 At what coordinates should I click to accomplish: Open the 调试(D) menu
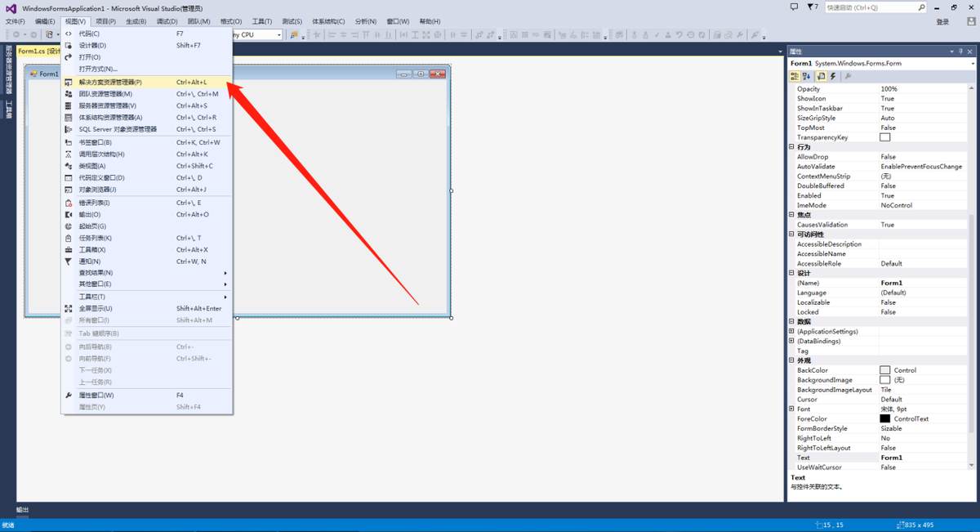pos(167,21)
